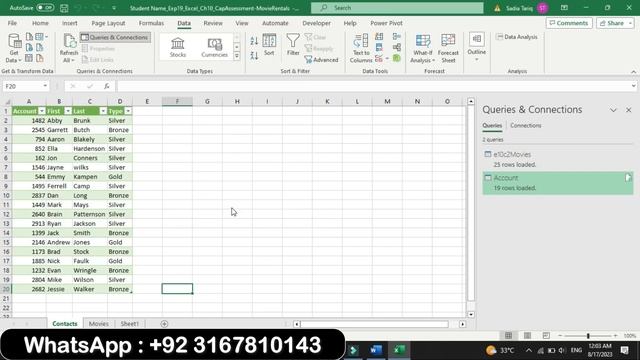Click the Save icon in title bar
Image resolution: width=640 pixels, height=360 pixels.
click(64, 8)
